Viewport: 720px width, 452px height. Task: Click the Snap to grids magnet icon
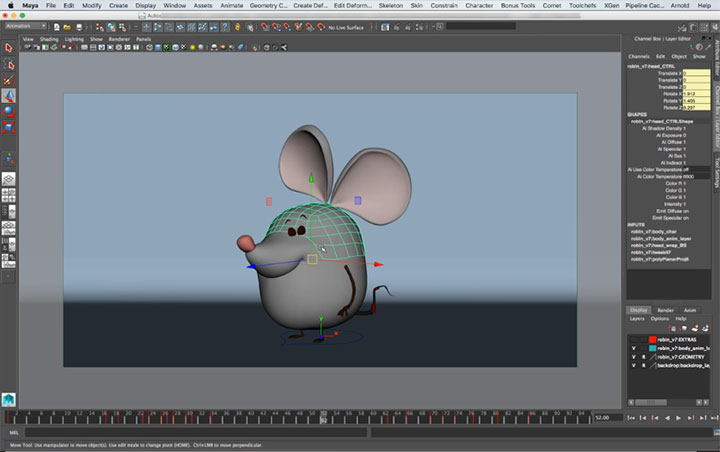click(265, 28)
